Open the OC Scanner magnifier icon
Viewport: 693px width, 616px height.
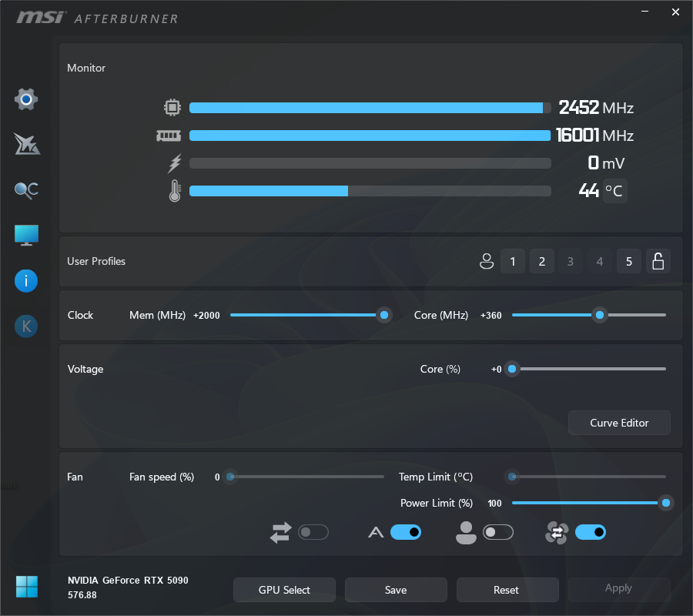click(26, 190)
